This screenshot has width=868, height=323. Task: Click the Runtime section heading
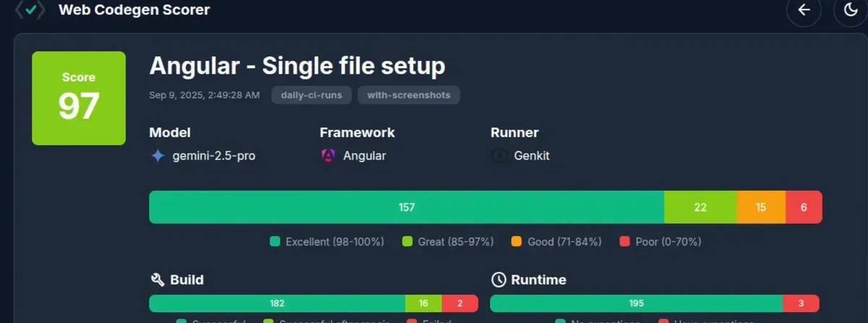point(539,280)
